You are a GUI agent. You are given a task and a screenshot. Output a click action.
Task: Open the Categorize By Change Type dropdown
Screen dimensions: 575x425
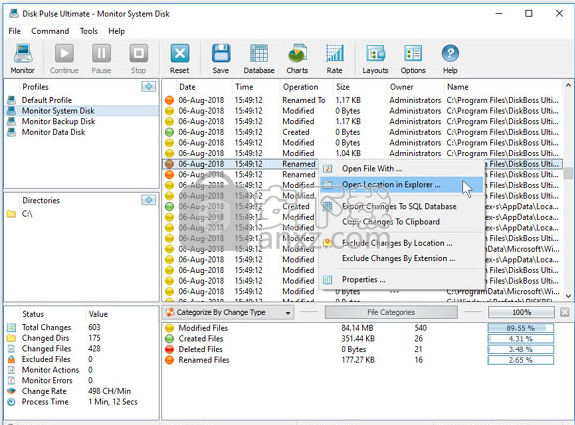[228, 312]
